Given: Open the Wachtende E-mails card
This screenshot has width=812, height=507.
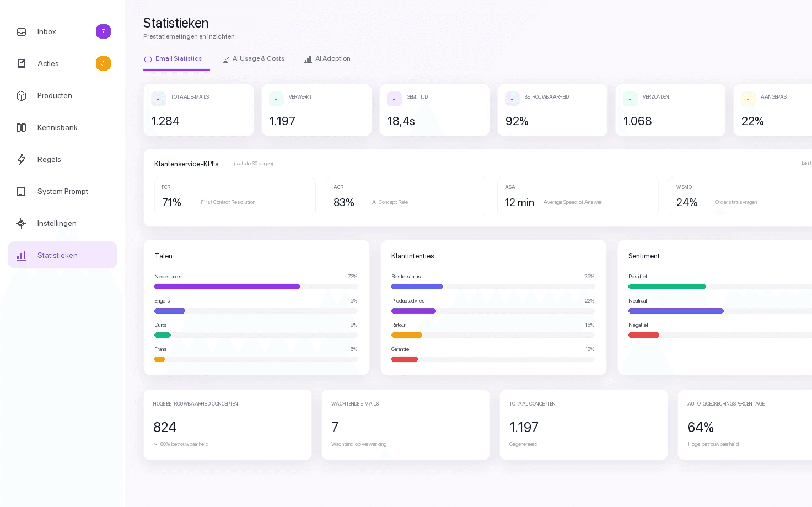Looking at the screenshot, I should [x=406, y=425].
